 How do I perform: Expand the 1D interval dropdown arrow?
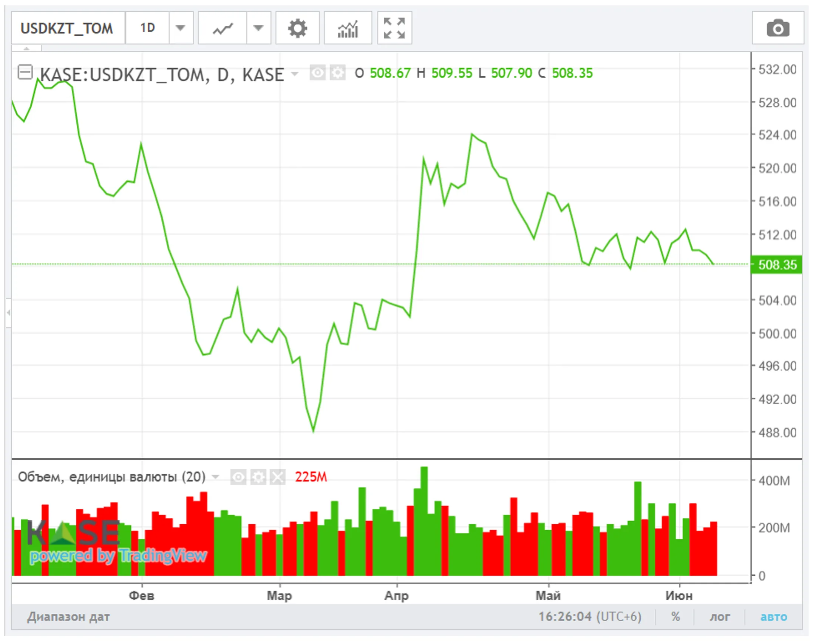(181, 28)
